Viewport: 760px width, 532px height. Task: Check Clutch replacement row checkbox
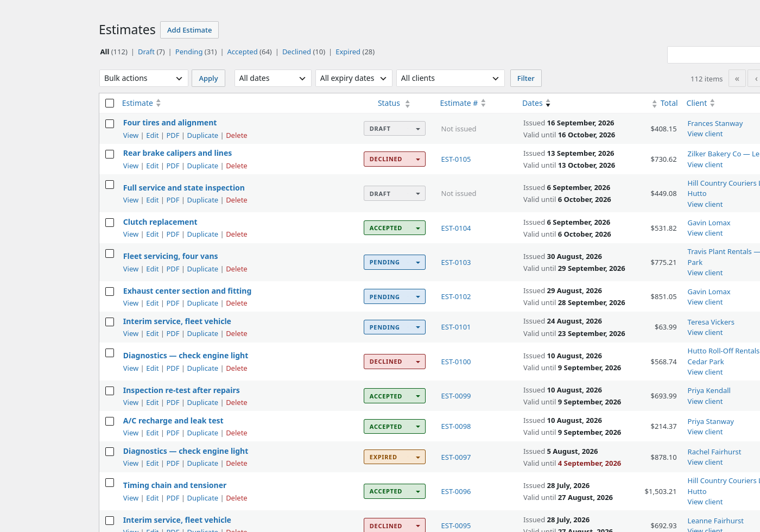pos(110,223)
